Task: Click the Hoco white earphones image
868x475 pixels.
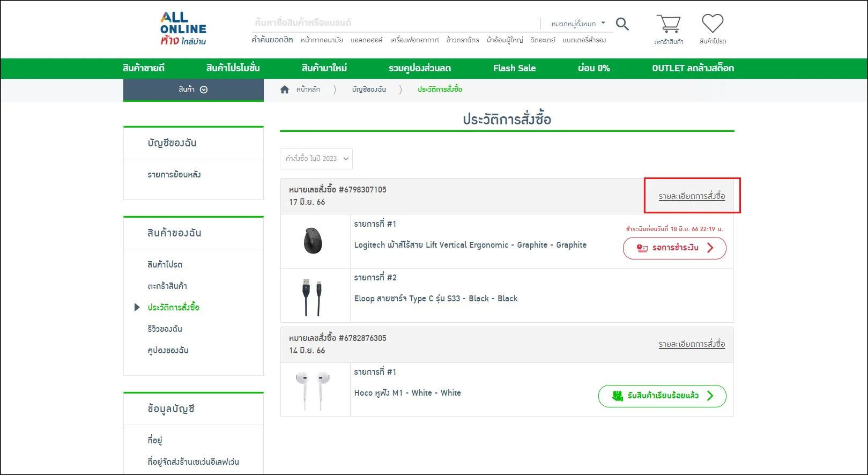Action: (x=313, y=390)
